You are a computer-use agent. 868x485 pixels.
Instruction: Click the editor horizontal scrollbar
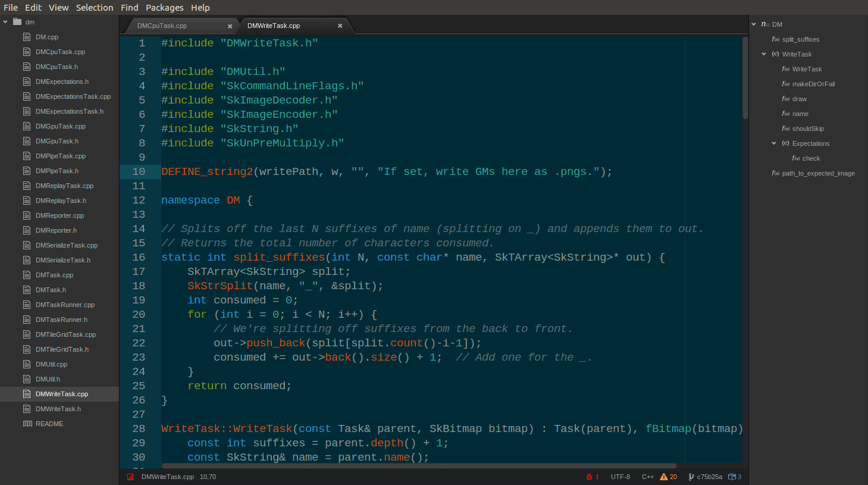[419, 466]
